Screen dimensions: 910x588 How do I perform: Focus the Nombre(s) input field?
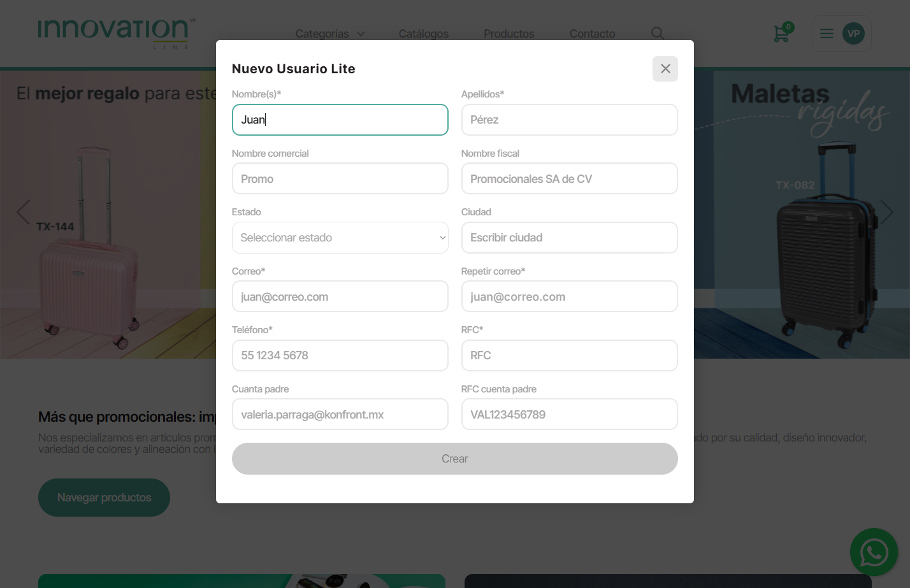click(340, 120)
